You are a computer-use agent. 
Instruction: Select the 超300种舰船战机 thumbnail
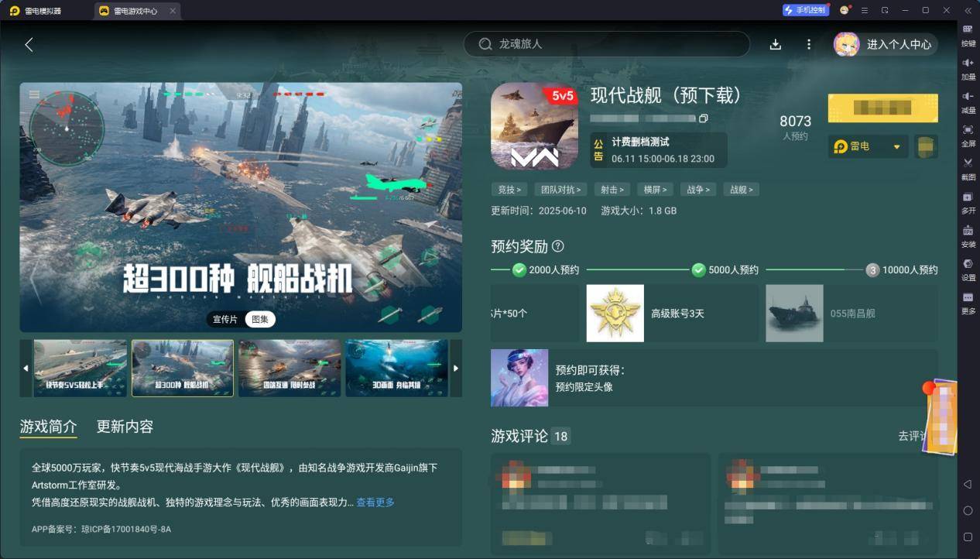point(183,369)
